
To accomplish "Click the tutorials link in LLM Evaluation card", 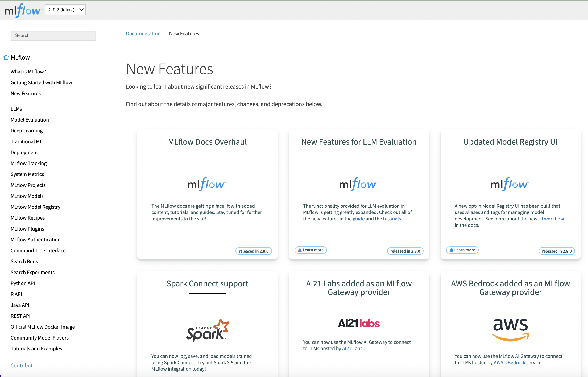I will 392,219.
